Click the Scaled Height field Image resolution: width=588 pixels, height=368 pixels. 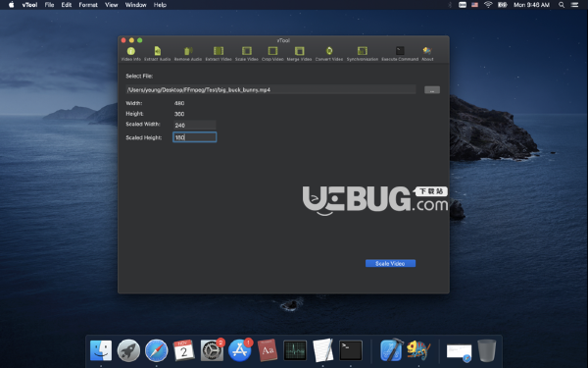194,137
